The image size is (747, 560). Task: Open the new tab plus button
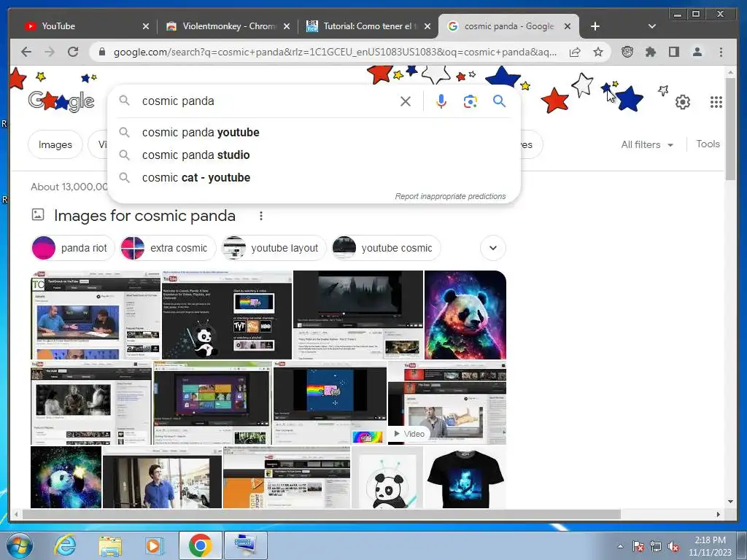(595, 26)
